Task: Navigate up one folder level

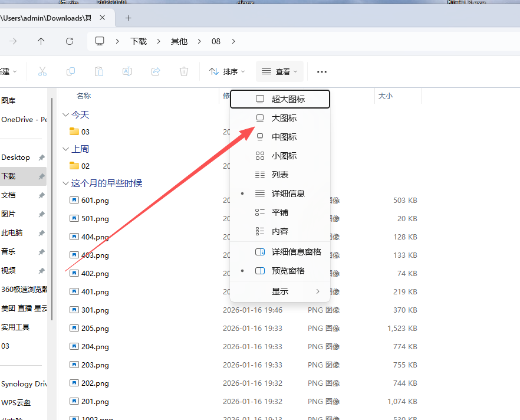Action: point(41,41)
